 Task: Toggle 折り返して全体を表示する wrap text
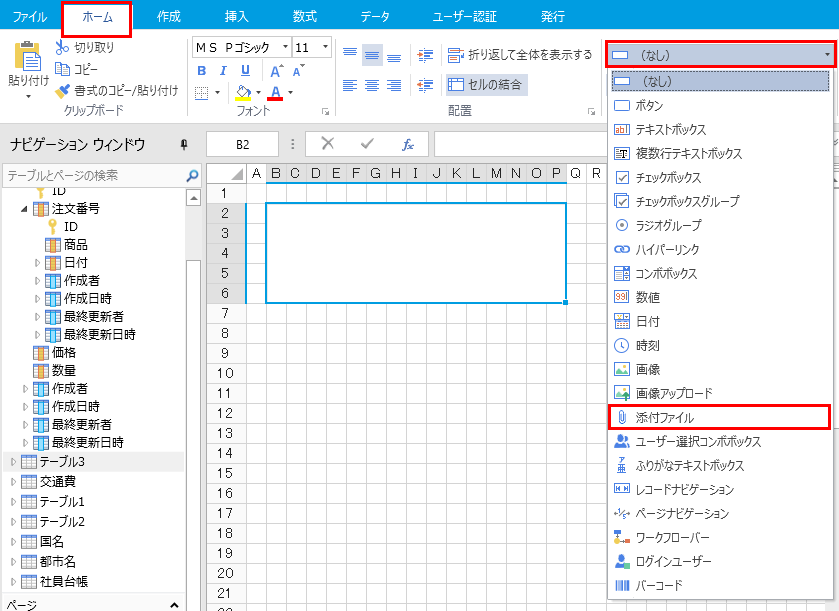click(x=520, y=55)
